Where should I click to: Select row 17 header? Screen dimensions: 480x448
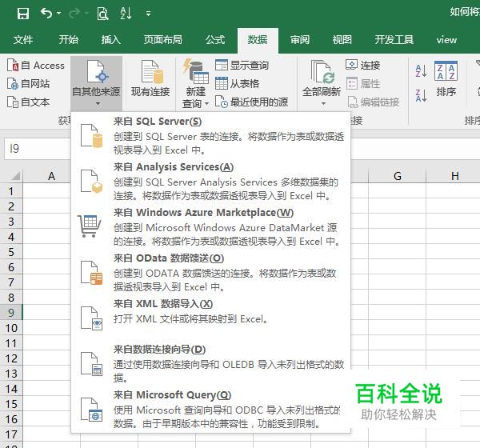11,434
